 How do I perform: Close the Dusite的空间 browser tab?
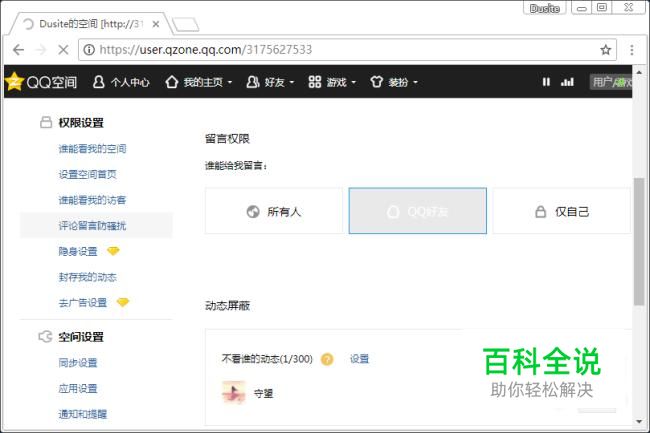[x=156, y=24]
